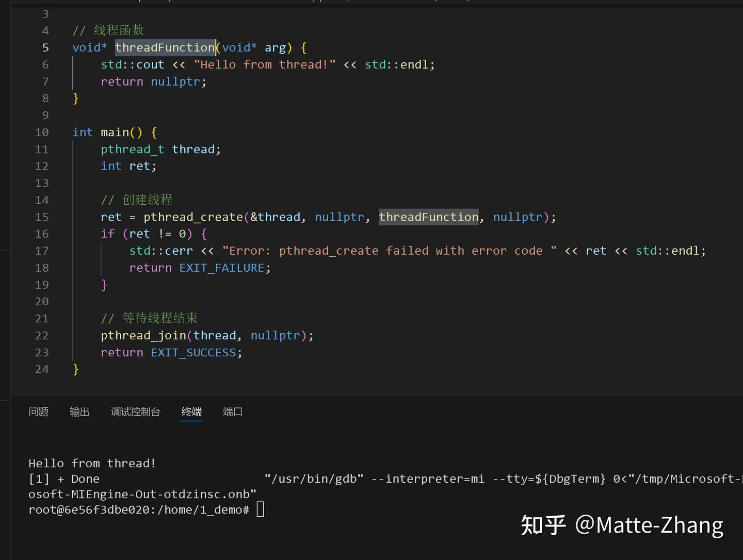This screenshot has width=743, height=560.
Task: Open the 端口 (Ports) tab
Action: [x=233, y=411]
